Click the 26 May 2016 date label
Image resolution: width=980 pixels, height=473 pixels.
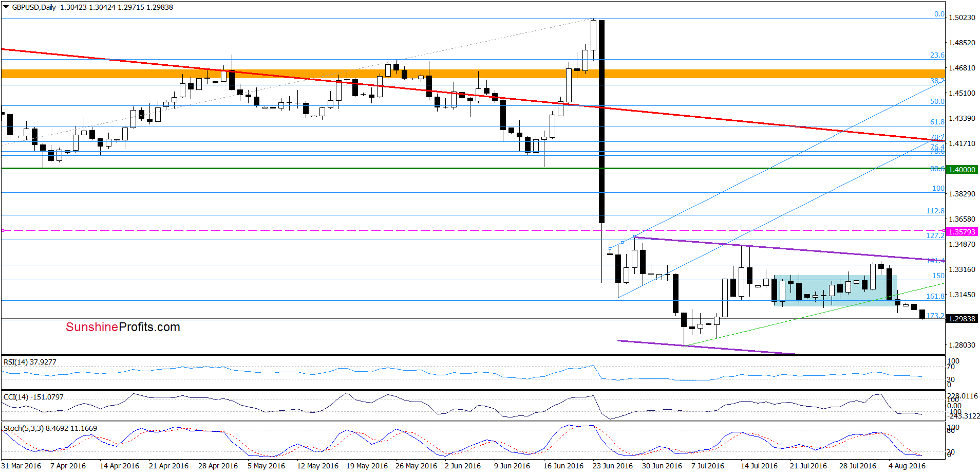coord(416,466)
